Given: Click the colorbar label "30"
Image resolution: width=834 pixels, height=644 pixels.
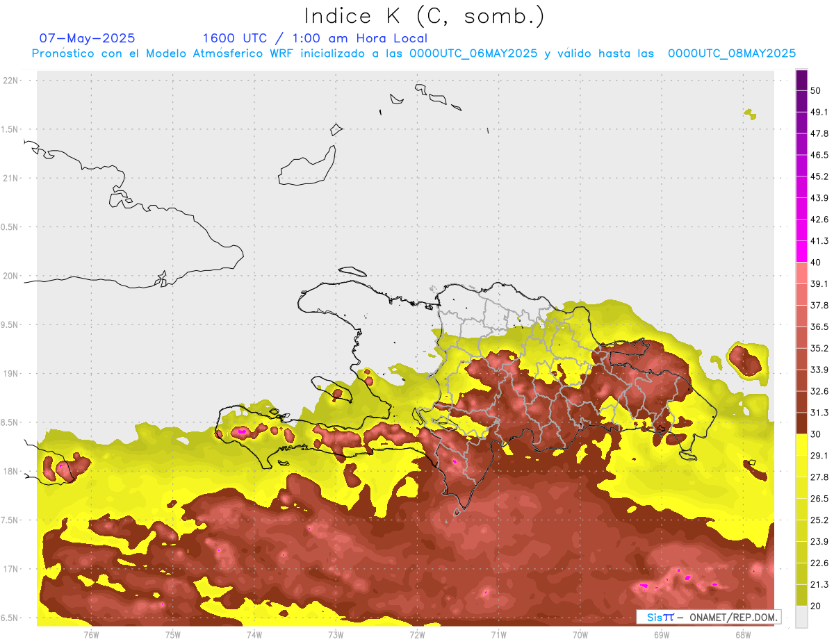Looking at the screenshot, I should [816, 434].
